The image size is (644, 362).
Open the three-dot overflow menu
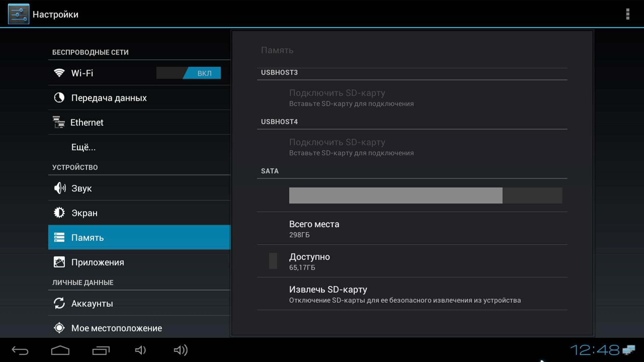pos(627,14)
